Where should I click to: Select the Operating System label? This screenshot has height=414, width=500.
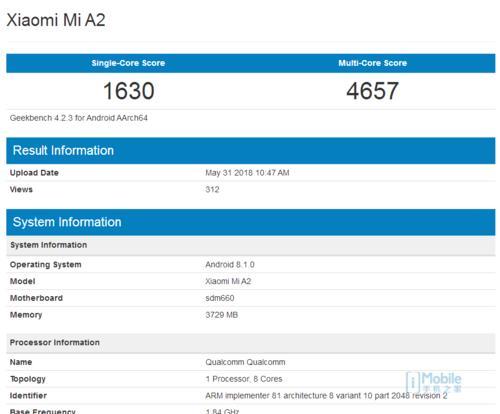pyautogui.click(x=46, y=265)
